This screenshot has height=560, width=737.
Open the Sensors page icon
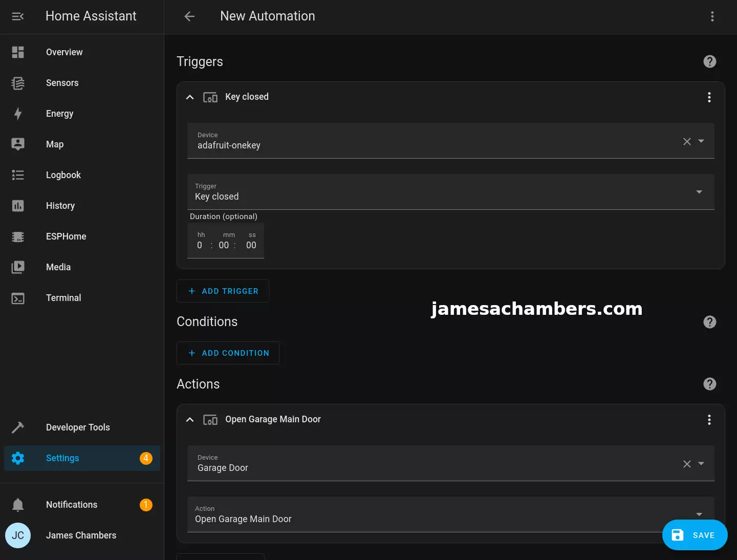click(x=18, y=83)
